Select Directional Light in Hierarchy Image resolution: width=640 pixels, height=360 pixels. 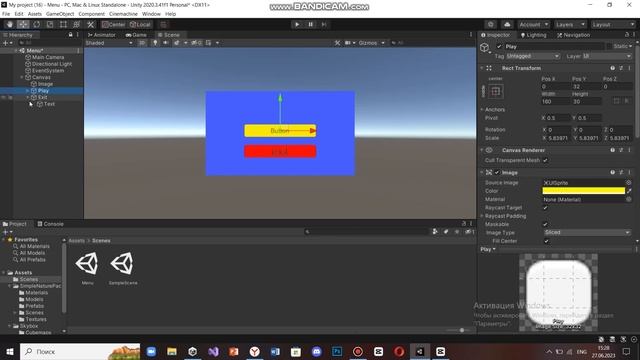click(52, 64)
